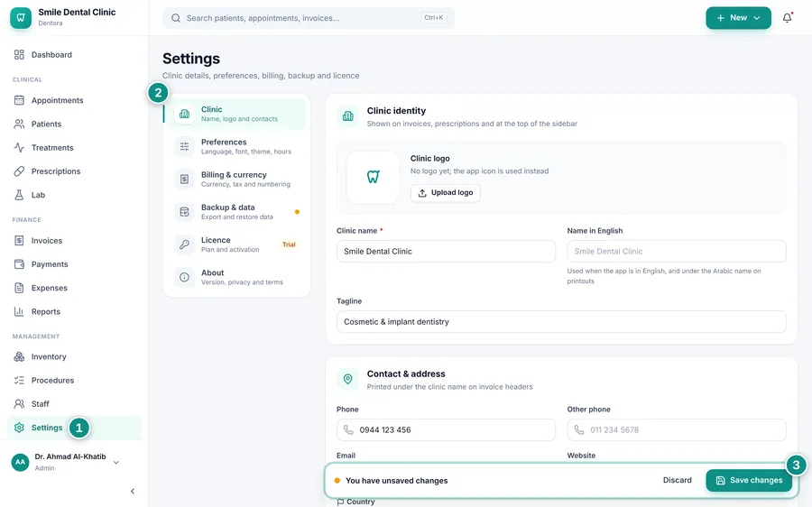812x507 pixels.
Task: Click the Reports chart icon
Action: pos(19,311)
